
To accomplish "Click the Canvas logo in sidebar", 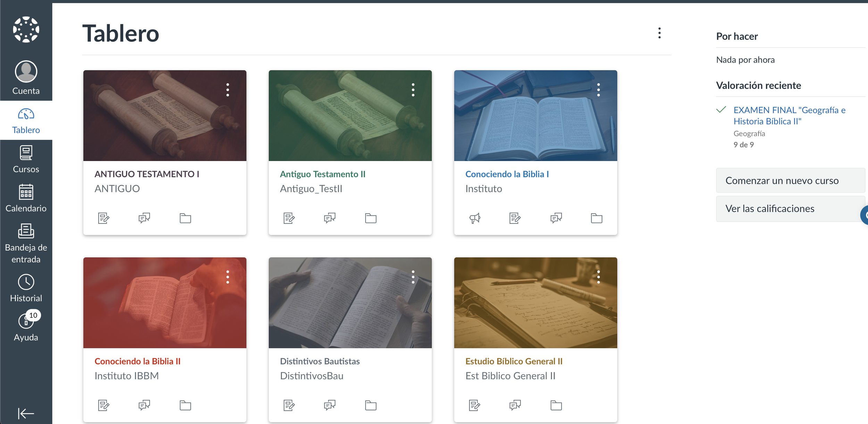I will tap(26, 30).
